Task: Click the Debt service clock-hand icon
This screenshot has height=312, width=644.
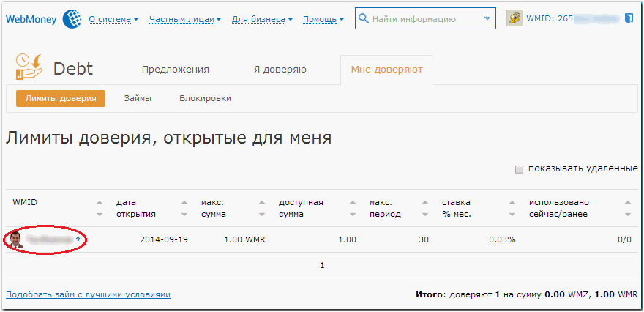Action: (29, 67)
